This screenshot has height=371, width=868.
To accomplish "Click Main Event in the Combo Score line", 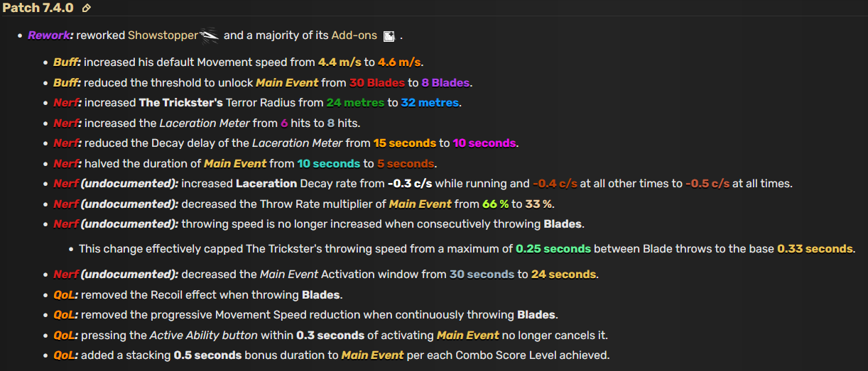I will [x=372, y=355].
